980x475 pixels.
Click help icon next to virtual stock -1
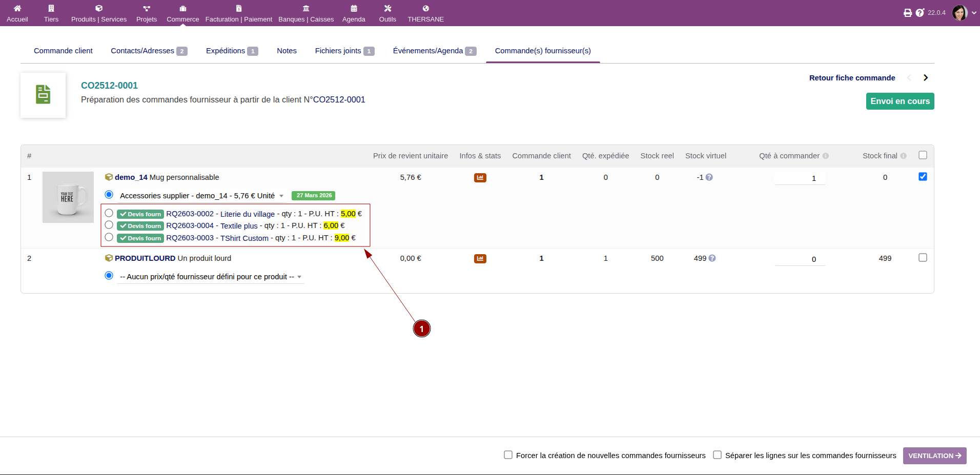click(x=709, y=177)
